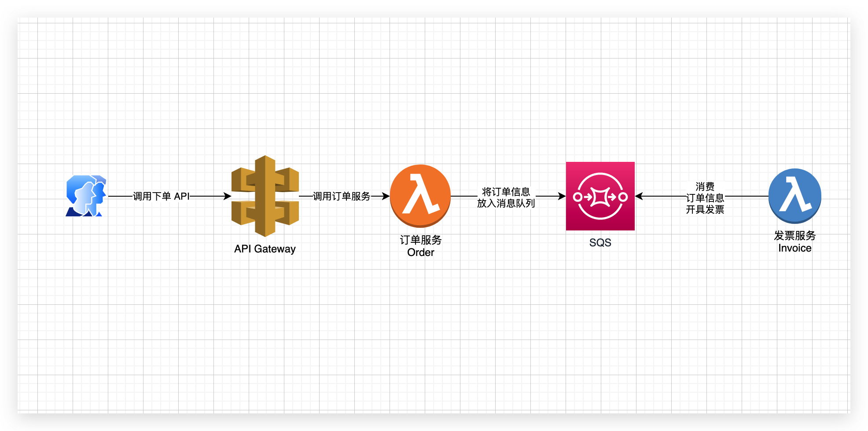Select the pink SQS queue icon
Viewport: 868px width, 431px height.
[x=600, y=196]
